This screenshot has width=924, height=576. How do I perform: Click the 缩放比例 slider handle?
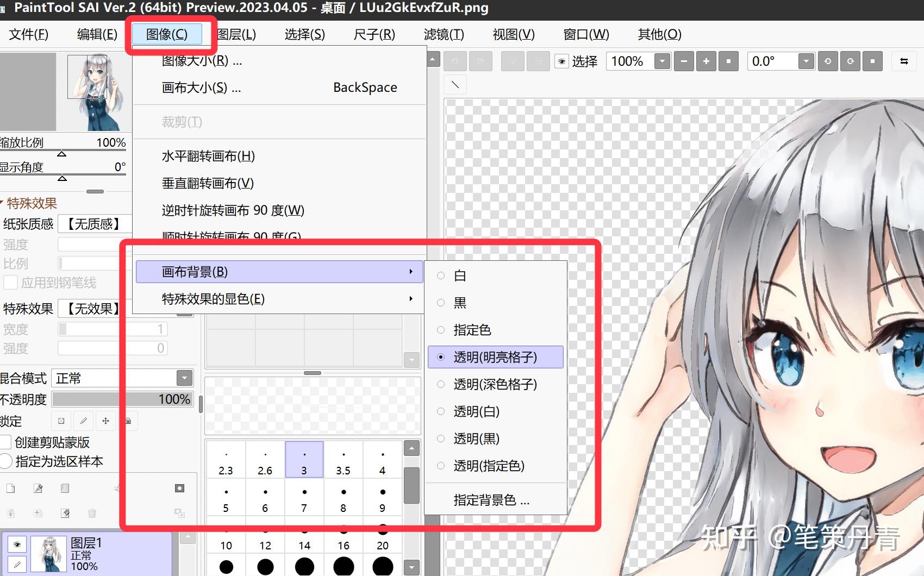point(62,154)
